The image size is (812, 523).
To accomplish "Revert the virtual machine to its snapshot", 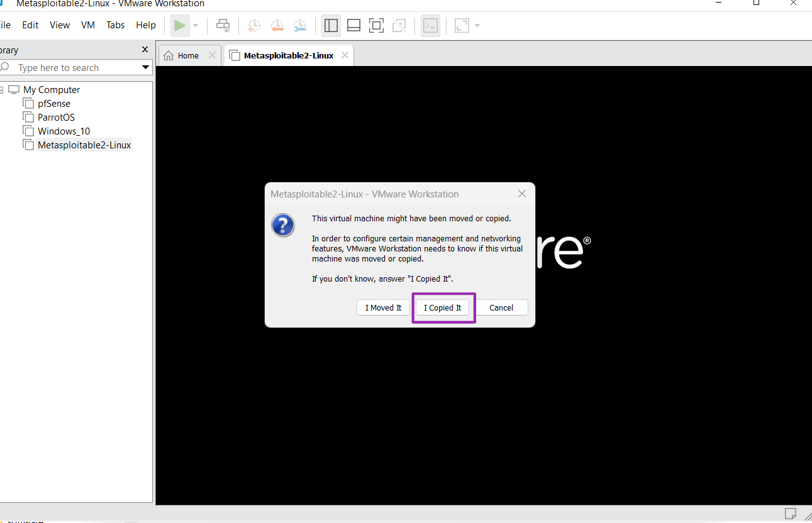I will (277, 25).
